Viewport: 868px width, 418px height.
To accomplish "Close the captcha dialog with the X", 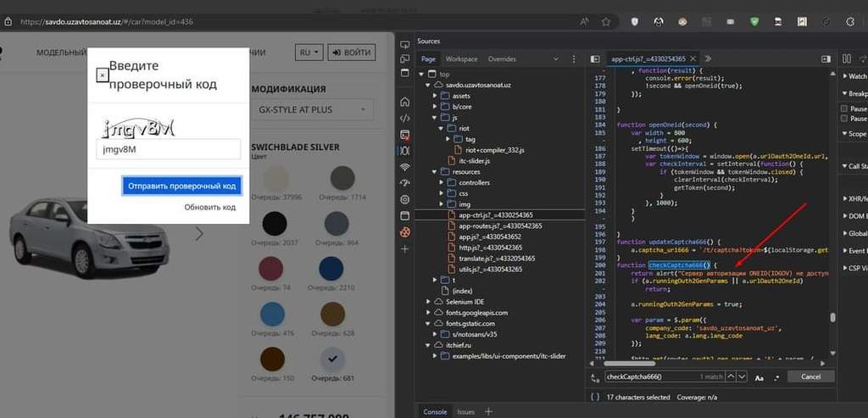I will click(x=102, y=75).
